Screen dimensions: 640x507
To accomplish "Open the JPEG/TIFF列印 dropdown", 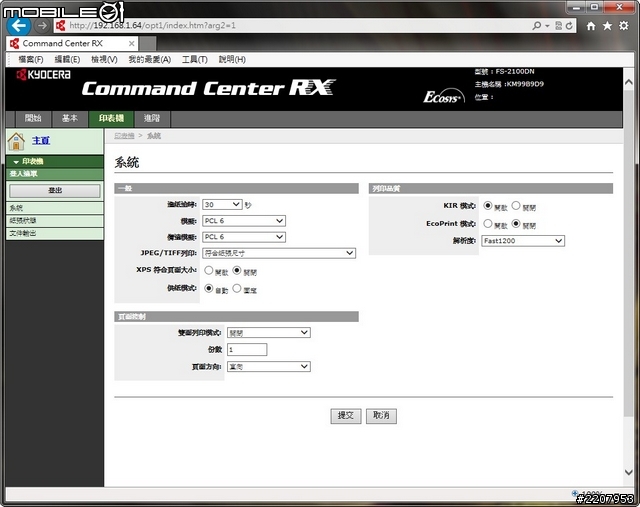I will click(x=279, y=253).
